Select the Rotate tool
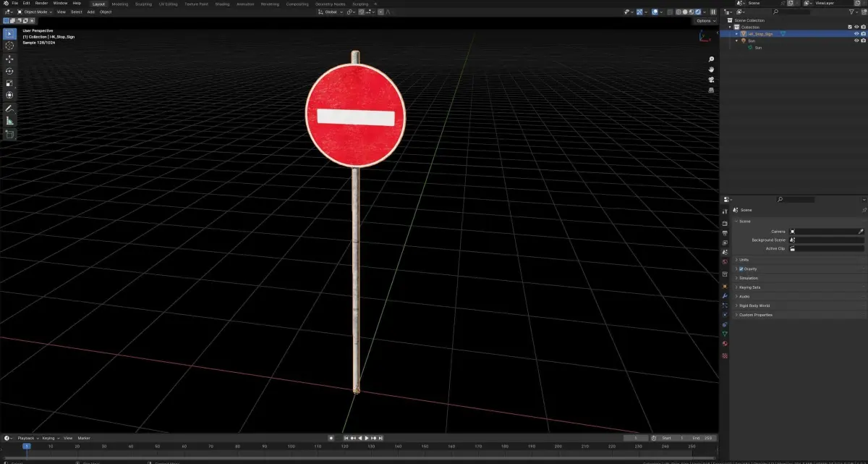Viewport: 868px width, 464px height. click(9, 71)
